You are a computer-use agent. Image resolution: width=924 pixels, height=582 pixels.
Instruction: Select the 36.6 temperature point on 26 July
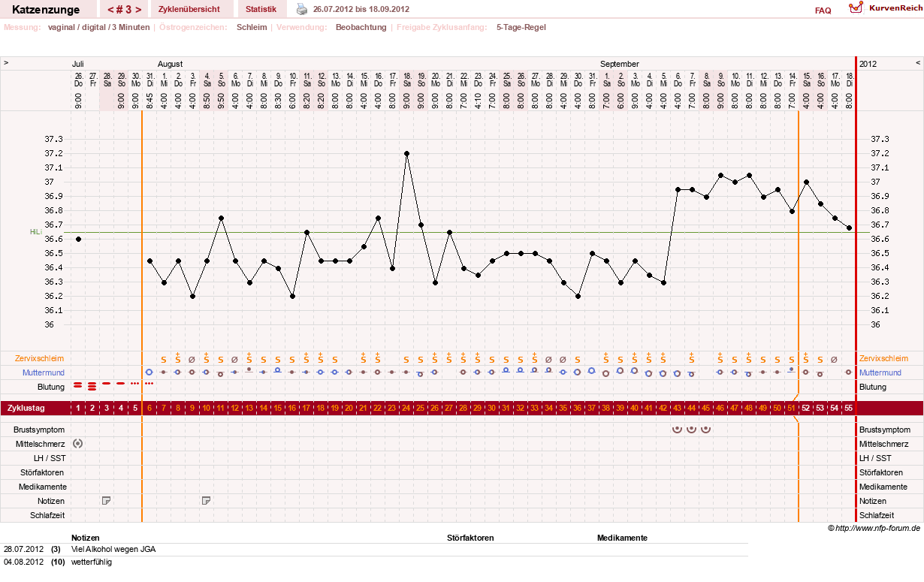(x=78, y=239)
